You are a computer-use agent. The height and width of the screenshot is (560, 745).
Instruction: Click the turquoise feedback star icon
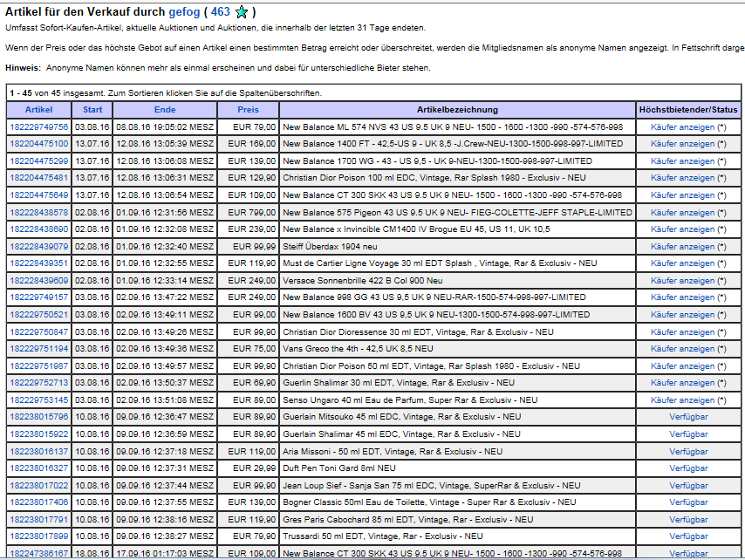pos(242,12)
